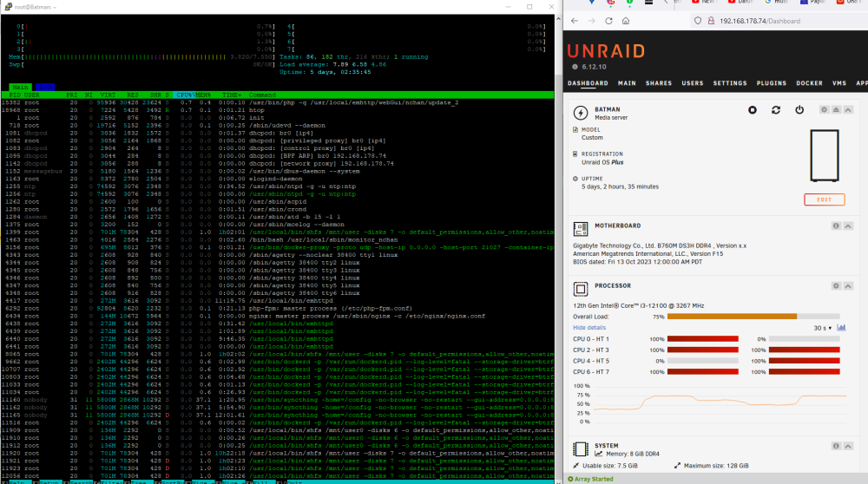The height and width of the screenshot is (484, 868).
Task: Click Hide details link in Processor tile
Action: point(589,328)
